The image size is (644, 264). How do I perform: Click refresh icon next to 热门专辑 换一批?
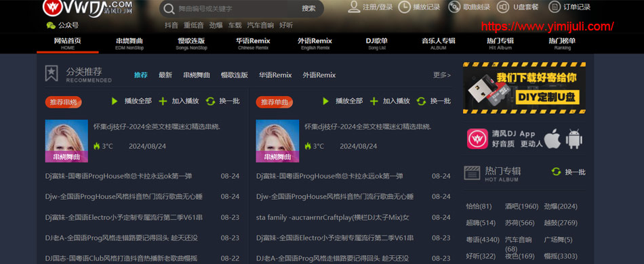coord(556,172)
